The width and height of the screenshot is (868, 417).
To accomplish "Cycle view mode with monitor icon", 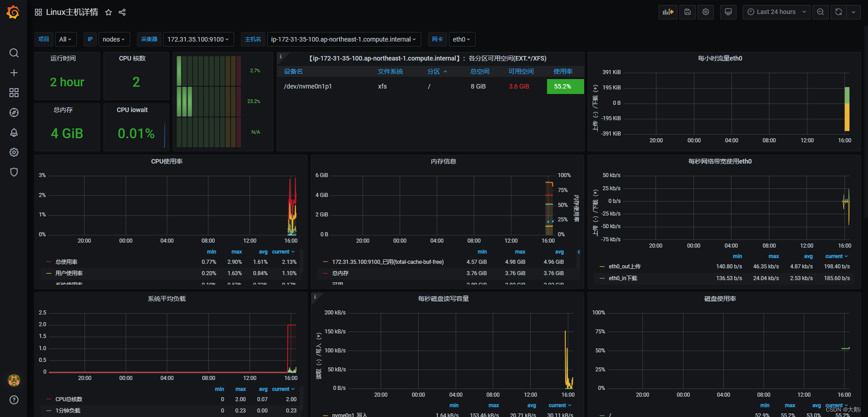I will [x=728, y=12].
